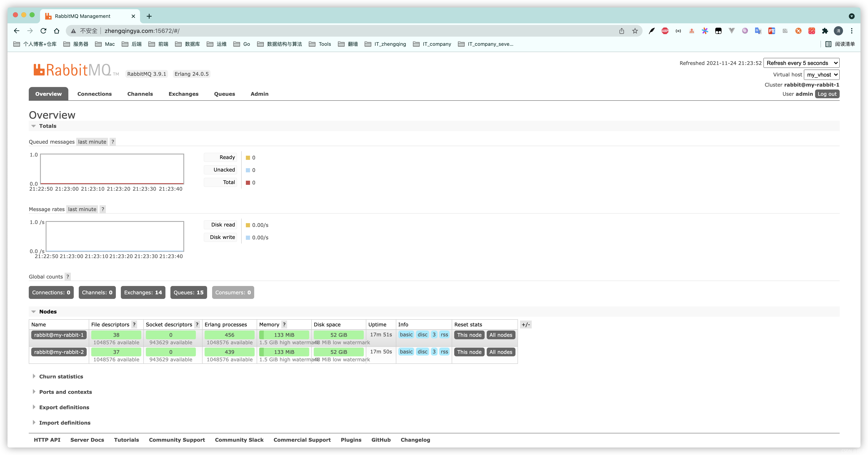Click the RabbitMQ logo
Screen dimensions: 868x455
pos(76,70)
